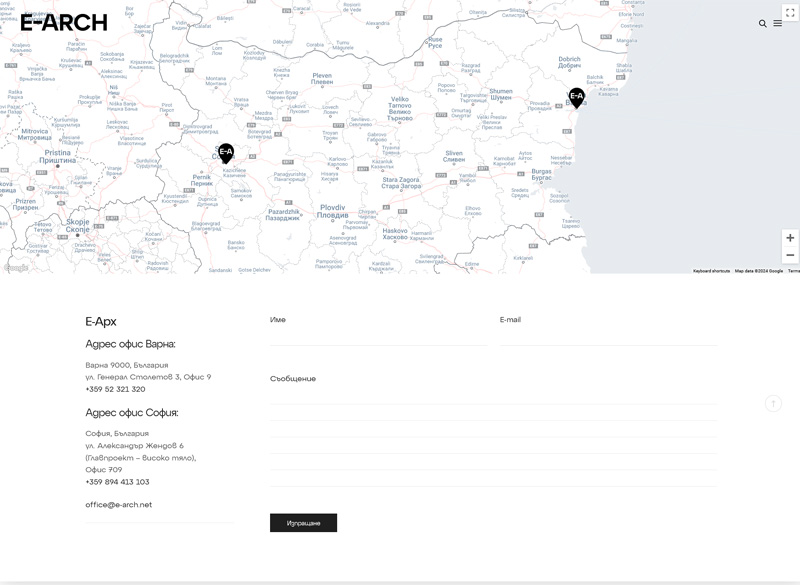The height and width of the screenshot is (585, 800).
Task: Focus the E-mail input field
Action: tap(609, 338)
